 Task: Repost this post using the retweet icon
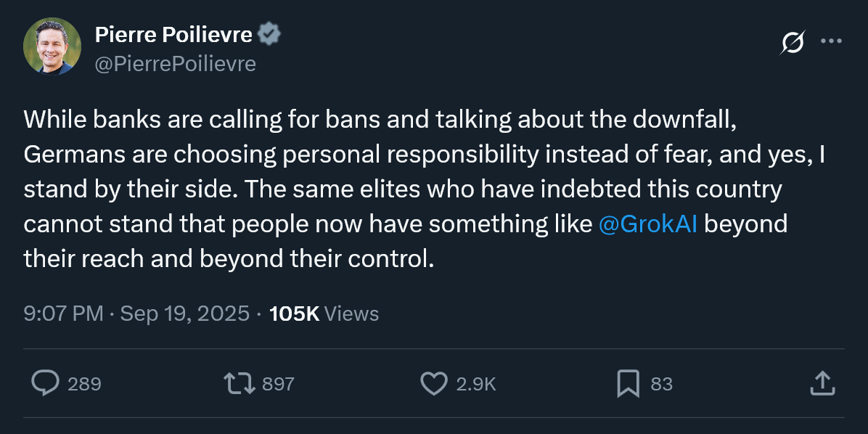click(239, 383)
